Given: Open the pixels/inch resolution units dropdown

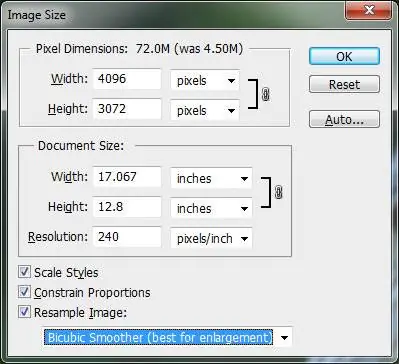Looking at the screenshot, I should tap(211, 238).
